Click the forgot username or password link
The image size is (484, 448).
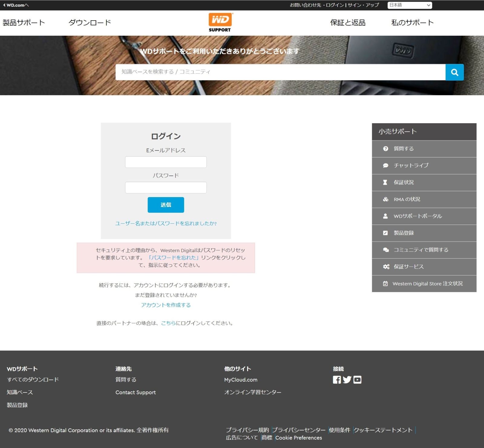coord(166,223)
